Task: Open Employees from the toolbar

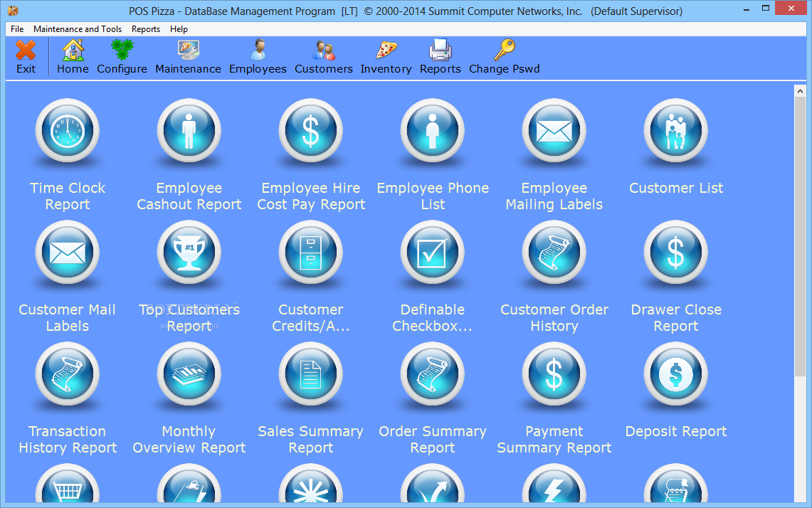Action: (x=258, y=57)
